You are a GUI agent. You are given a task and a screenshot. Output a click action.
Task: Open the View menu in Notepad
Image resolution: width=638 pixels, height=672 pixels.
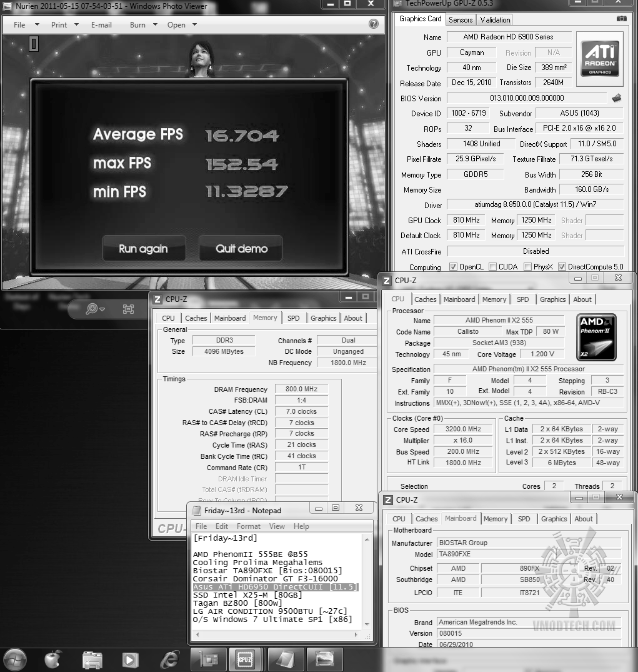[x=277, y=526]
